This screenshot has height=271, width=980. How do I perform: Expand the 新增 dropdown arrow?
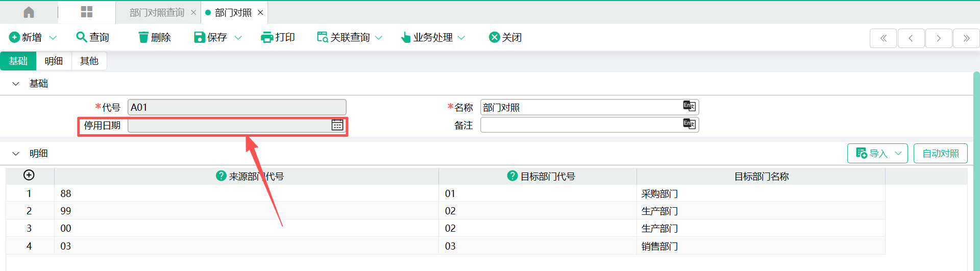tap(53, 38)
